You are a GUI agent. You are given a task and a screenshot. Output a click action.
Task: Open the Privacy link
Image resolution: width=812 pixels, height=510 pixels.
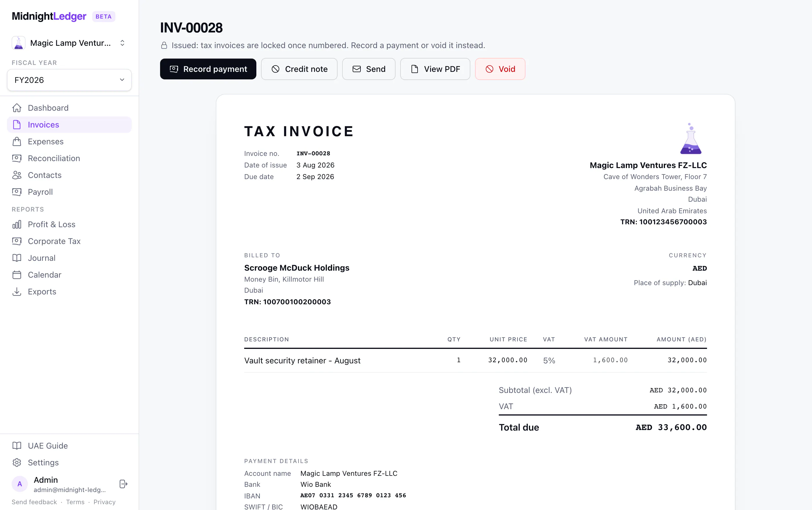tap(104, 502)
